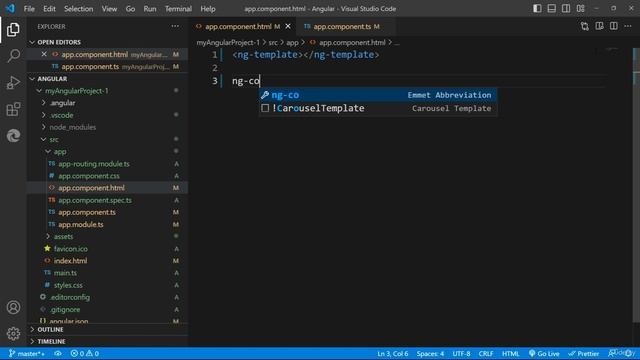Viewport: 640px width, 360px height.
Task: Collapse the ANGULAR folder section
Action: click(x=108, y=78)
